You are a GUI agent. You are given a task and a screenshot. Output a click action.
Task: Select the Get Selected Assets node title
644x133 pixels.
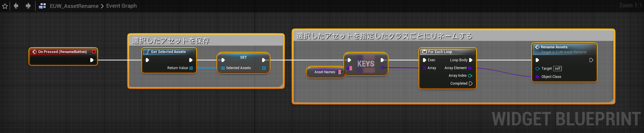click(168, 52)
